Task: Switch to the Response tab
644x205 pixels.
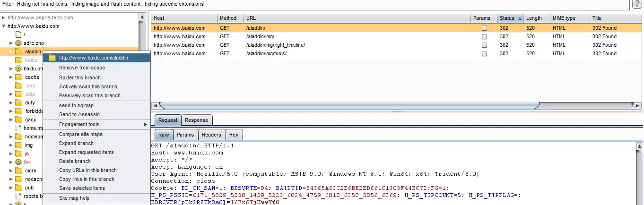Action: coord(196,120)
